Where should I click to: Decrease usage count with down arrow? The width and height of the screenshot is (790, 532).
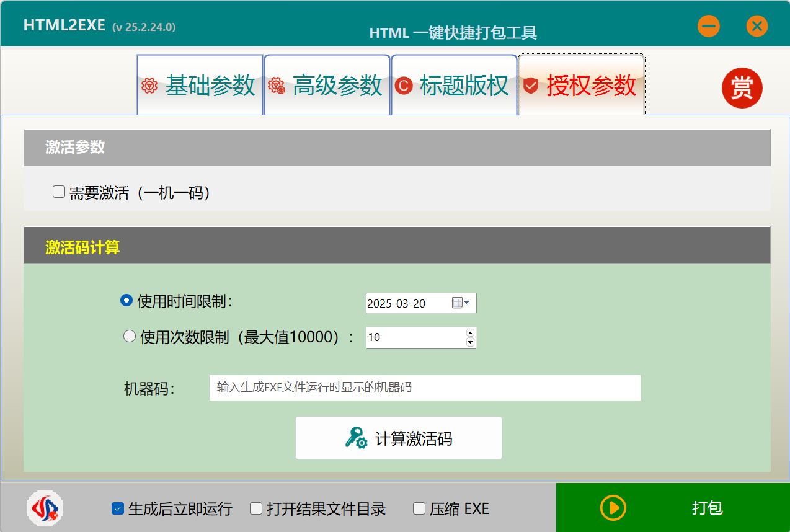pos(470,342)
